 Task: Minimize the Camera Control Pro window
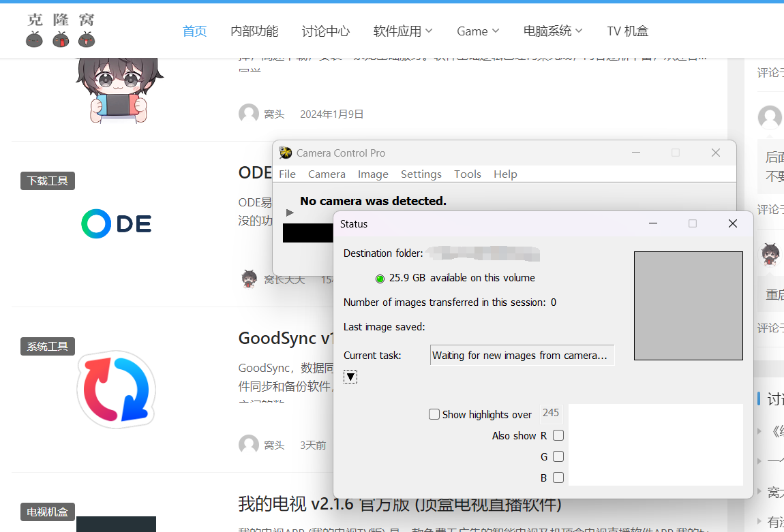click(636, 153)
